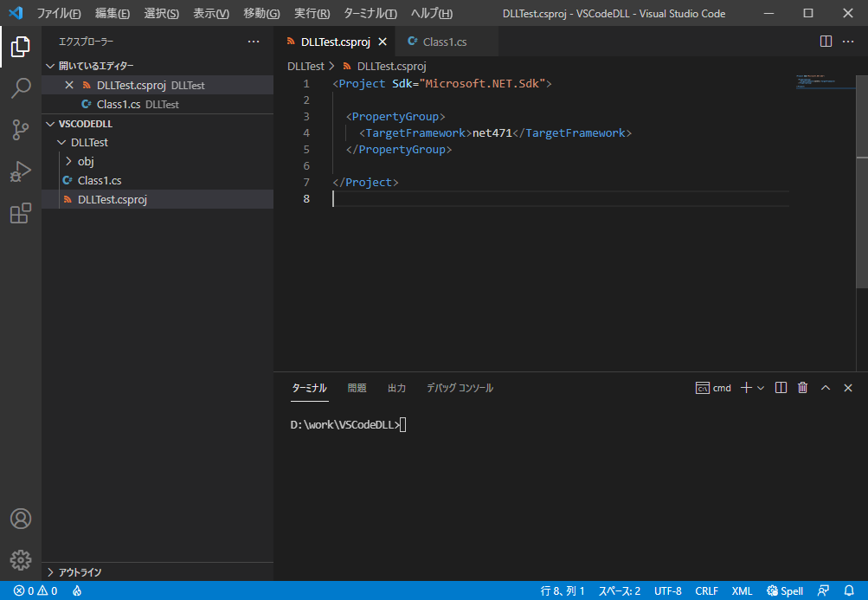The image size is (868, 600).
Task: Click line number 4 in gutter
Action: 306,133
